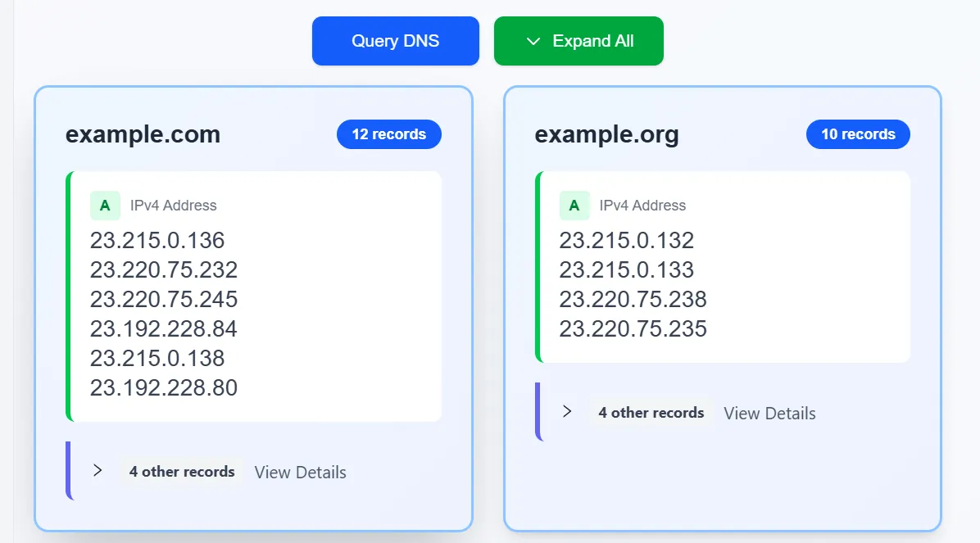980x543 pixels.
Task: Select the example.com card title
Action: (143, 133)
